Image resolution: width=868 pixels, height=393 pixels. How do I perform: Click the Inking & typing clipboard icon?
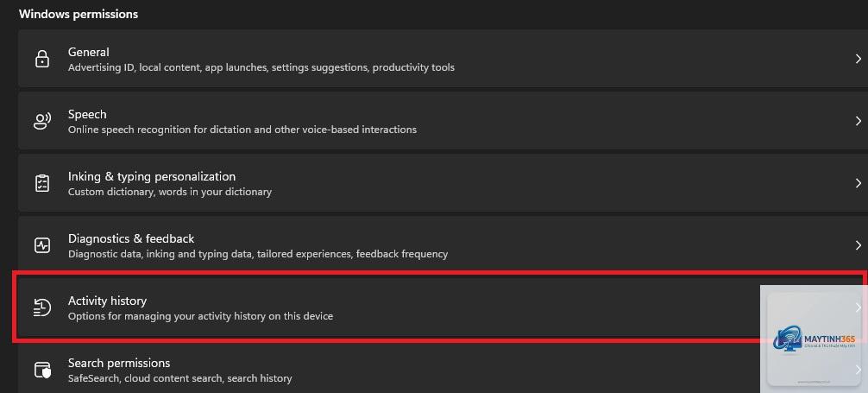tap(42, 183)
